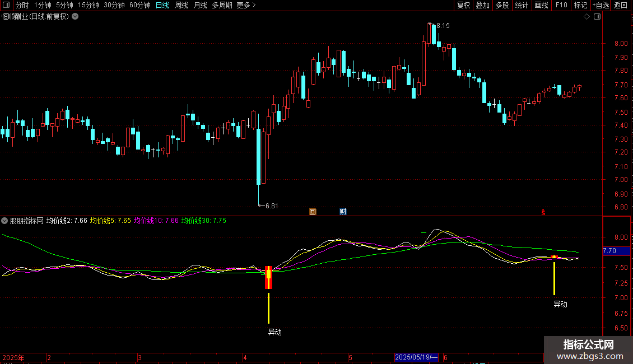Activate the 画线 drawing tool
Screen dimensions: 633x364
click(x=541, y=5)
